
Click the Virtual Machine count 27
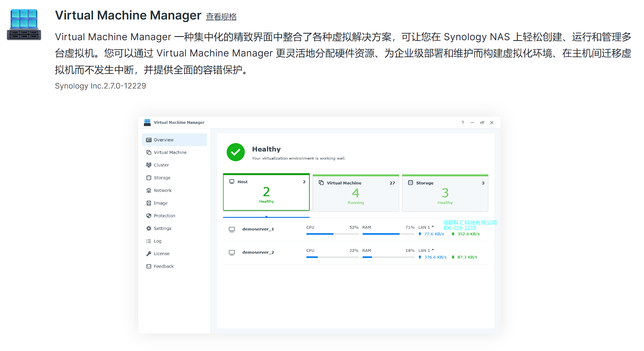tap(392, 183)
